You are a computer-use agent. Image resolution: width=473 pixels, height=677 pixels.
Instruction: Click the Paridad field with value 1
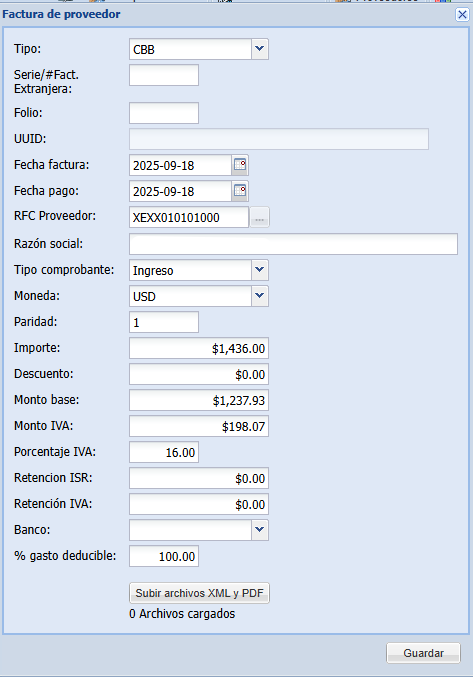[164, 322]
